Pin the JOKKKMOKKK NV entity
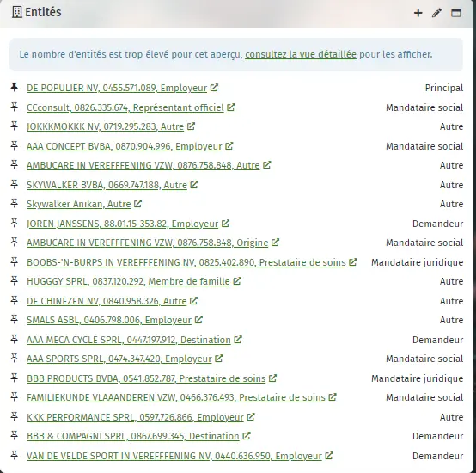The height and width of the screenshot is (473, 476). pos(15,126)
